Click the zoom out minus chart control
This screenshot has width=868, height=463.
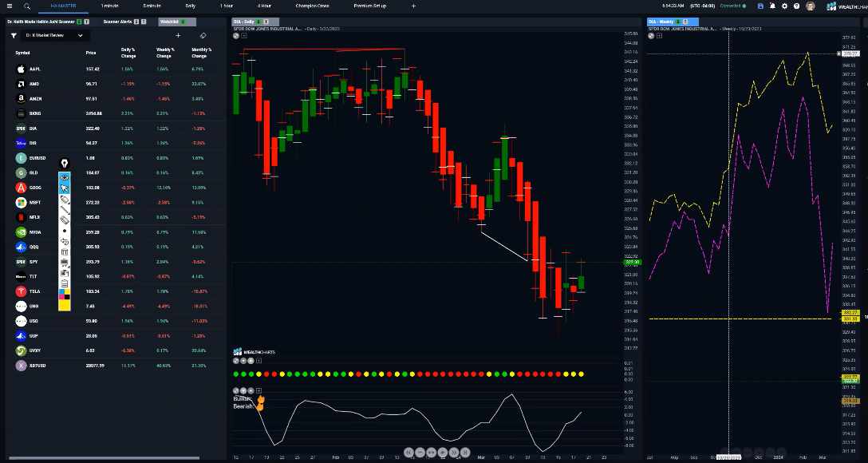click(420, 452)
